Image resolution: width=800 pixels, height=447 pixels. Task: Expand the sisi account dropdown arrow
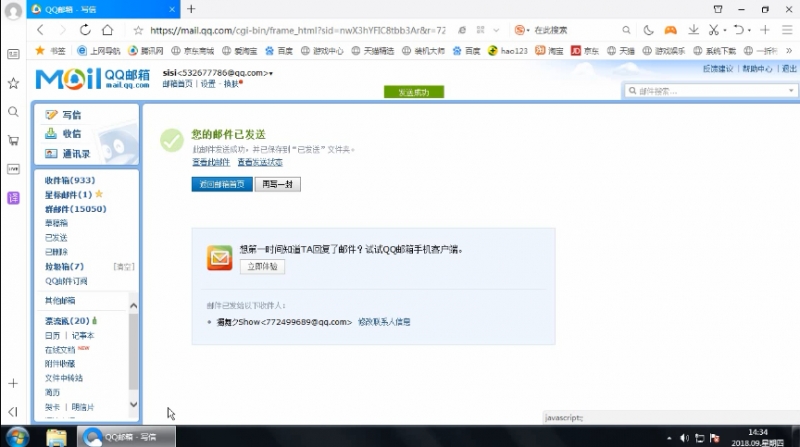coord(271,73)
